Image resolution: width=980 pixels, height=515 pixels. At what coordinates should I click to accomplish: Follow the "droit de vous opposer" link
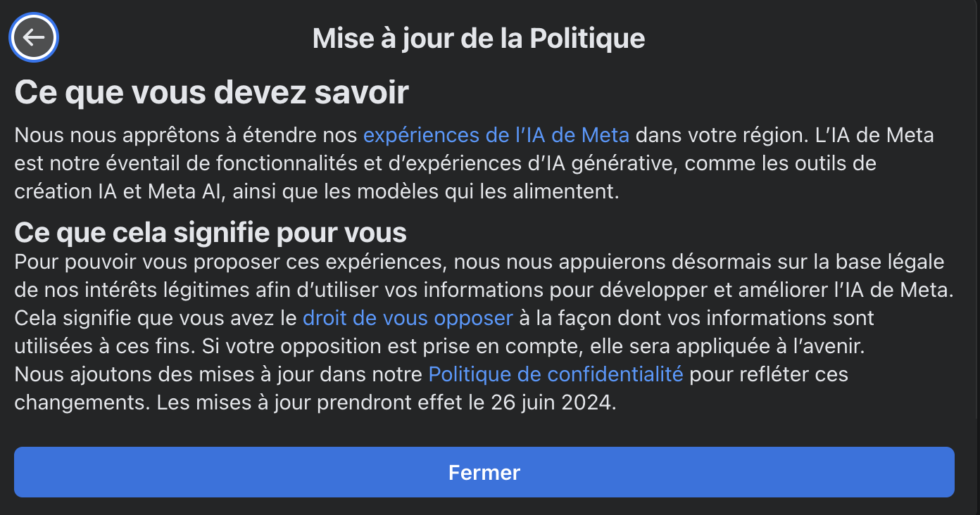pos(407,317)
